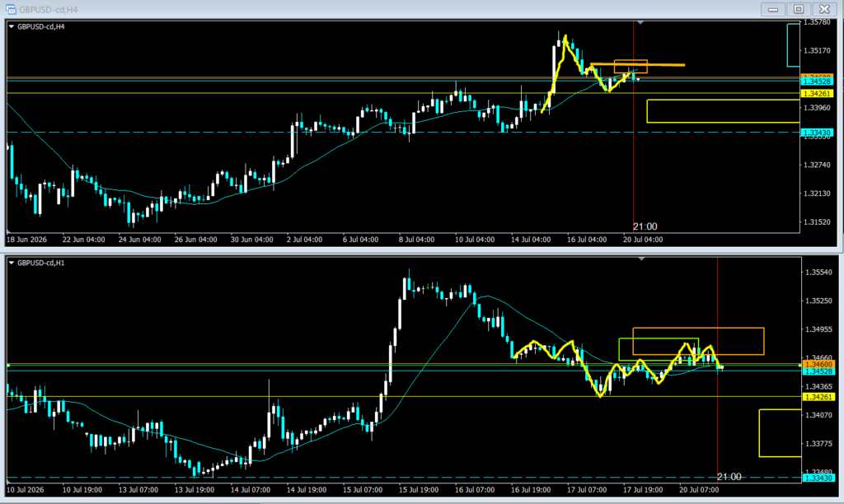Viewport: 844px width, 504px height.
Task: Click the 15 Jul 19:00 label on H1 time axis
Action: tap(418, 489)
